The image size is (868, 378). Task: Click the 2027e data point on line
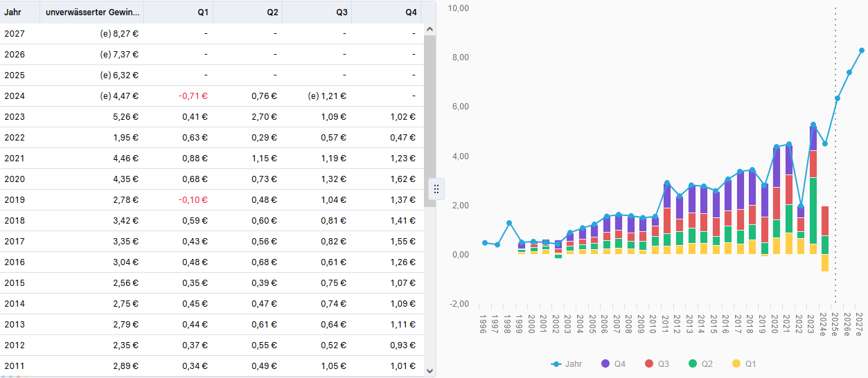pos(862,51)
